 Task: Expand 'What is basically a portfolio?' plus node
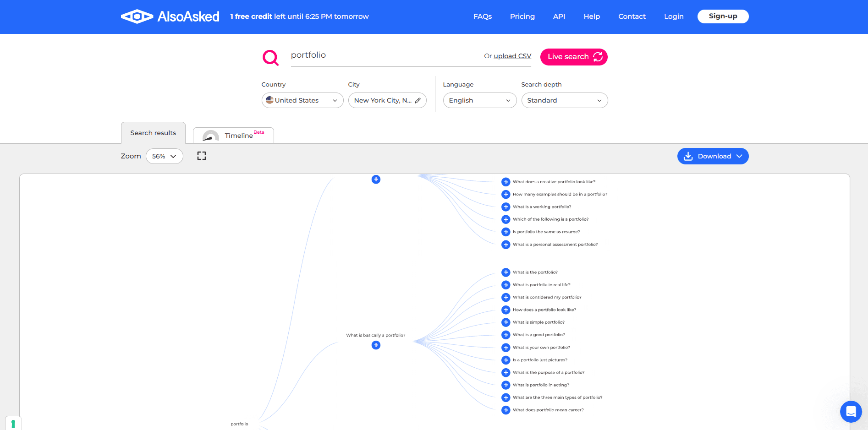coord(376,345)
